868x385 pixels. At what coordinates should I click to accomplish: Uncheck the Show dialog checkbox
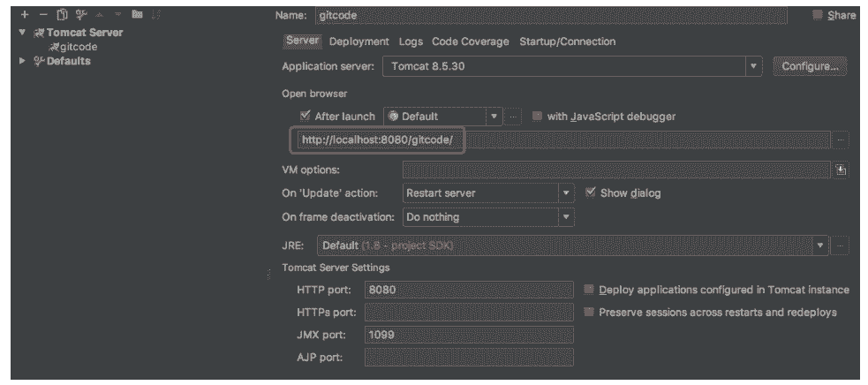click(x=591, y=192)
